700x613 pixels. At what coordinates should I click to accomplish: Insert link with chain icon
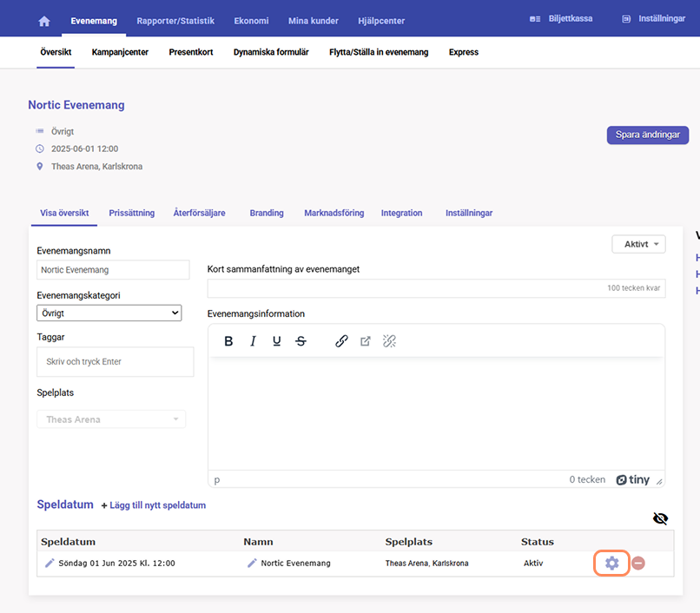tap(341, 341)
